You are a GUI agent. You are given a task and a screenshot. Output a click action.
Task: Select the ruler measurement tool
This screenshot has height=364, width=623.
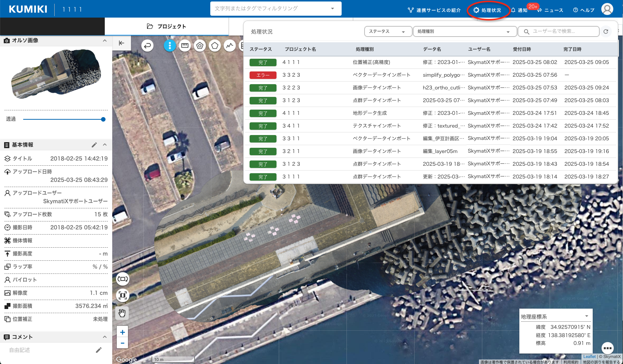[x=184, y=46]
